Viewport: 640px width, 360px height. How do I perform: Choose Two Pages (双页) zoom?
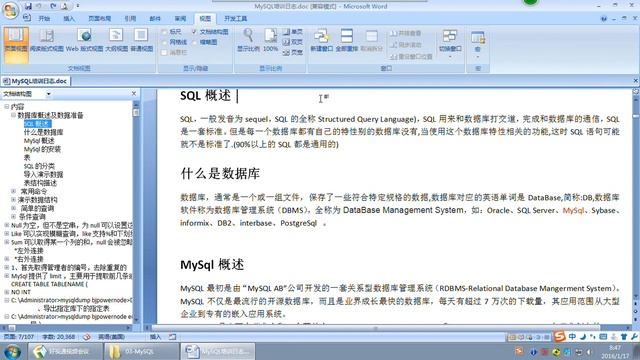click(293, 42)
